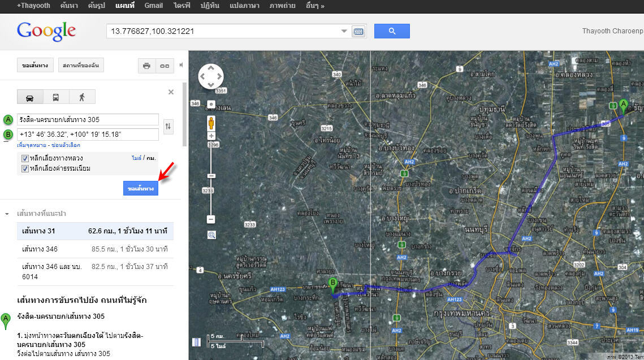Click the blue search magnifier button
644x360 pixels.
392,31
